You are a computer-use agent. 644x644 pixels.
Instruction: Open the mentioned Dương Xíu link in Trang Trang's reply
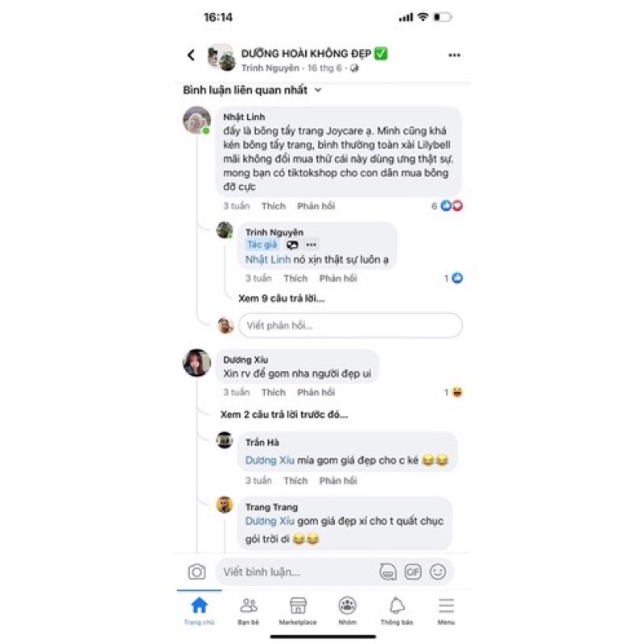[x=270, y=521]
